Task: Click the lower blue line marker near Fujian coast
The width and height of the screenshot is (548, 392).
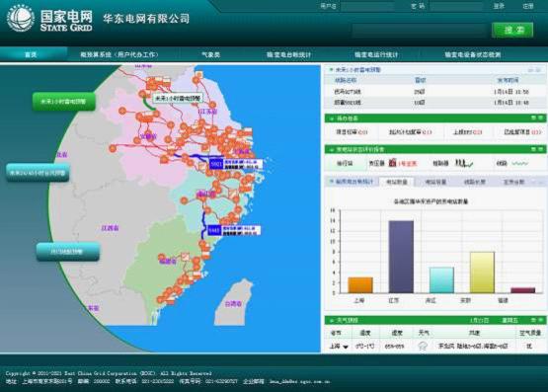Action: [214, 230]
